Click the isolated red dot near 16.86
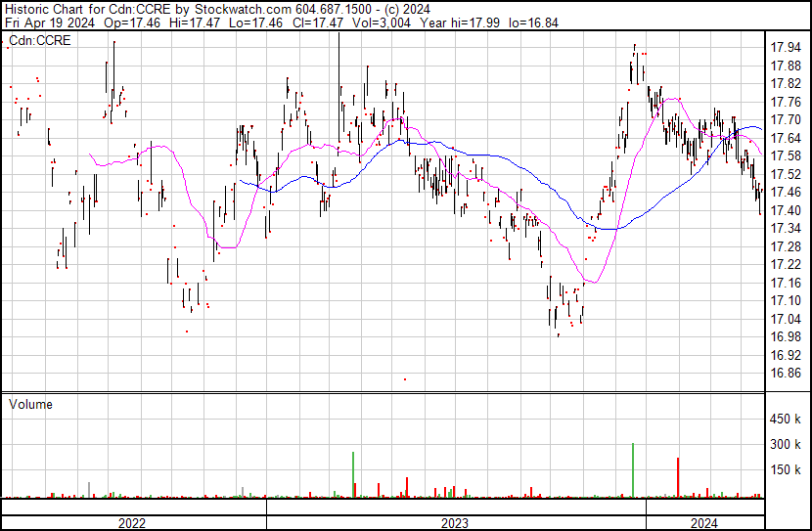This screenshot has height=531, width=812. point(404,379)
